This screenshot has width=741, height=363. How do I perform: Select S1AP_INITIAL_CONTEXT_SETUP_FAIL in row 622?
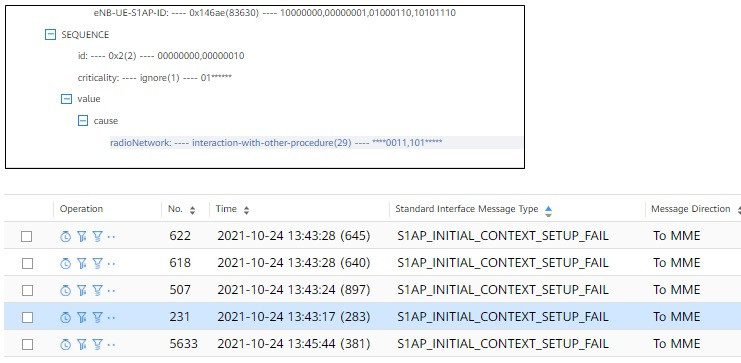pos(503,236)
